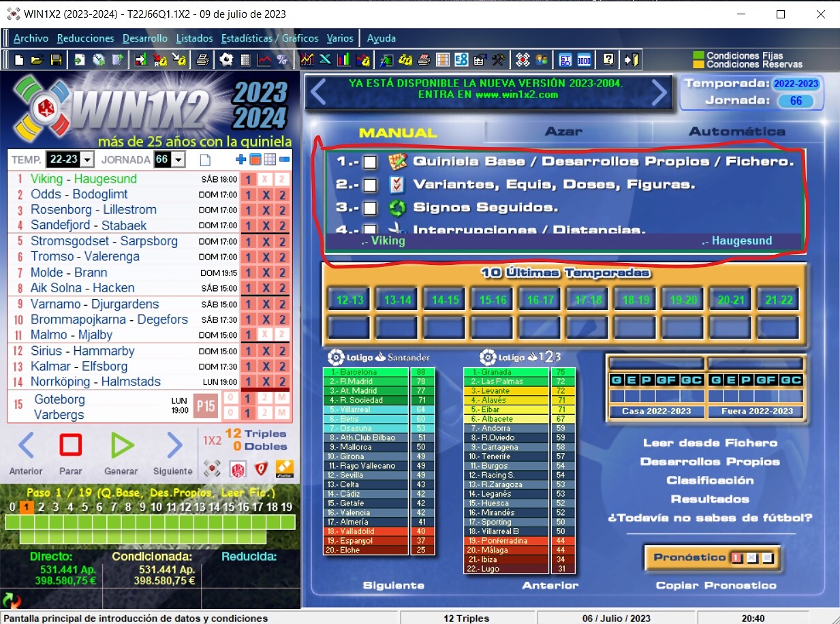Open the TEMP. 22-23 season dropdown
The width and height of the screenshot is (840, 624).
[x=87, y=160]
